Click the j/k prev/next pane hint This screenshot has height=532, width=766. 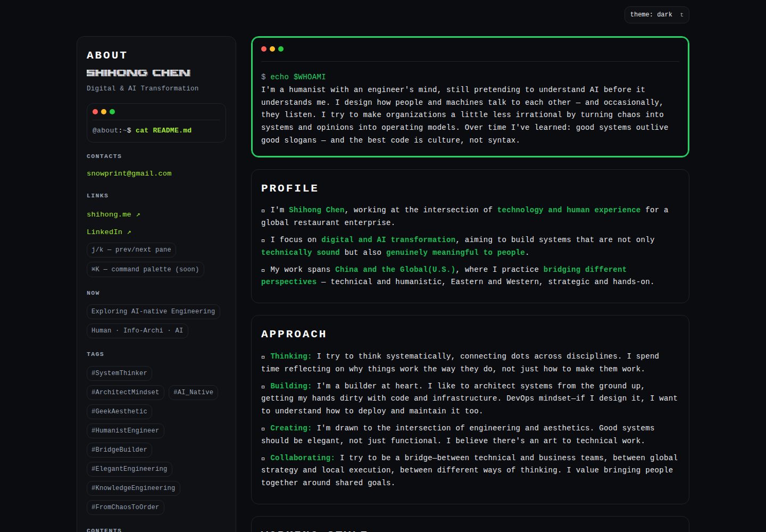(x=131, y=250)
